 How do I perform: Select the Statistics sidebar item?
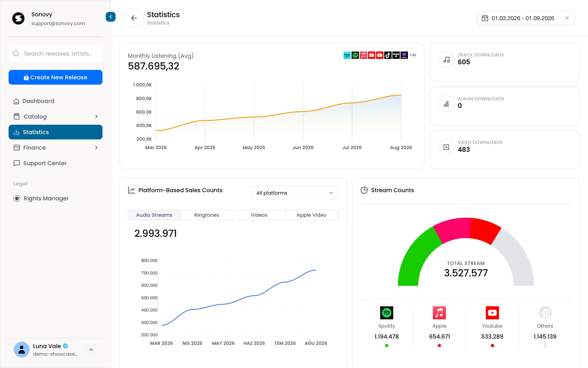[x=56, y=132]
